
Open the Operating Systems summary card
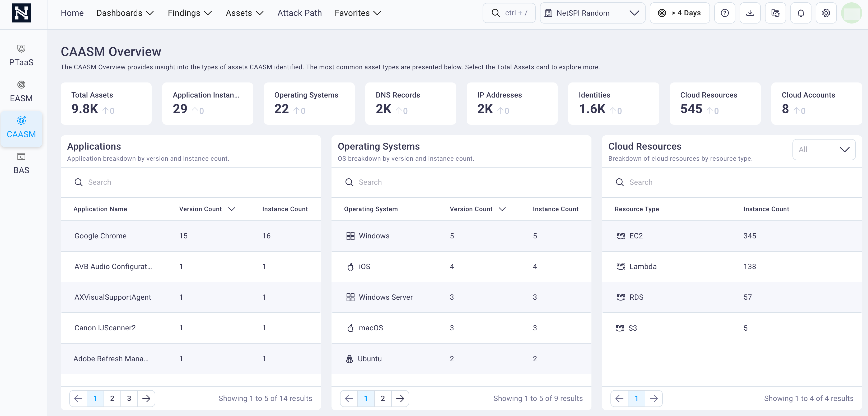point(309,104)
